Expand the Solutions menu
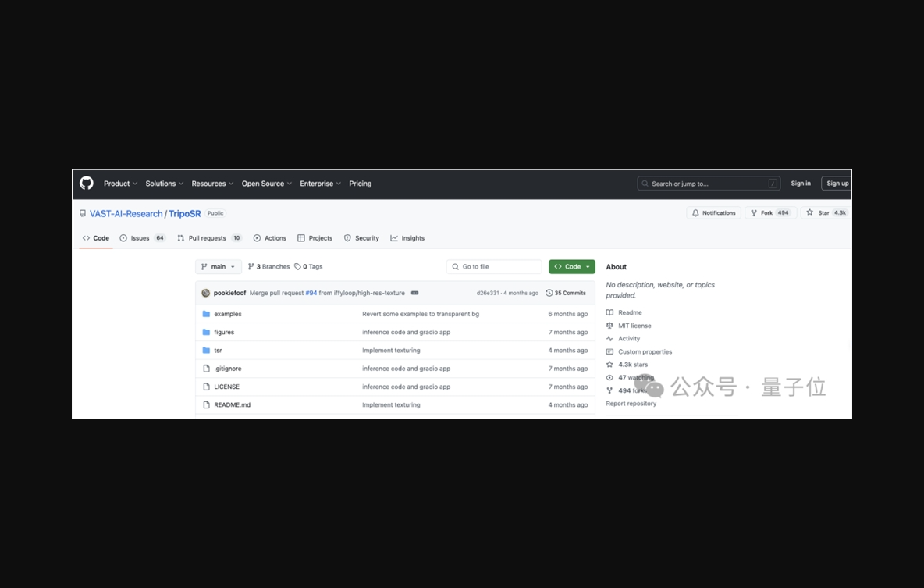This screenshot has height=588, width=924. click(165, 184)
